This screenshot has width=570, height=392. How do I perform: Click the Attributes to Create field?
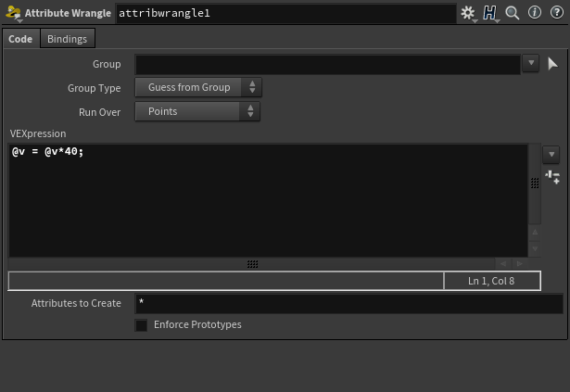(x=349, y=304)
